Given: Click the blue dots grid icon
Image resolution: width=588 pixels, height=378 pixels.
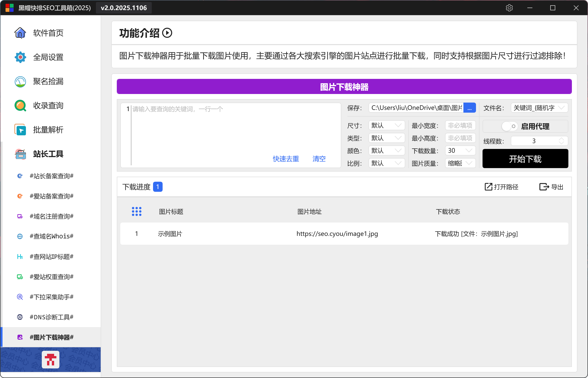Looking at the screenshot, I should [137, 211].
